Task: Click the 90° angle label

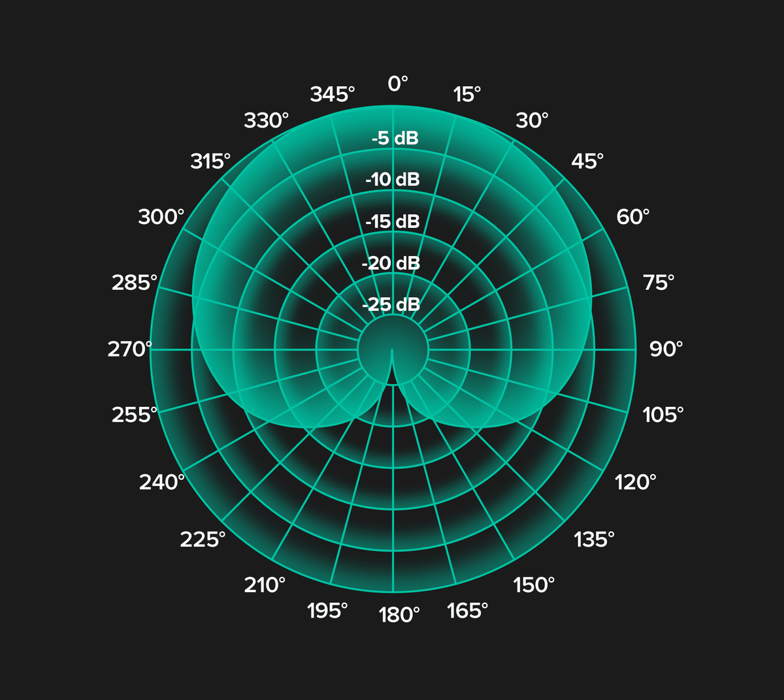Action: click(x=666, y=349)
